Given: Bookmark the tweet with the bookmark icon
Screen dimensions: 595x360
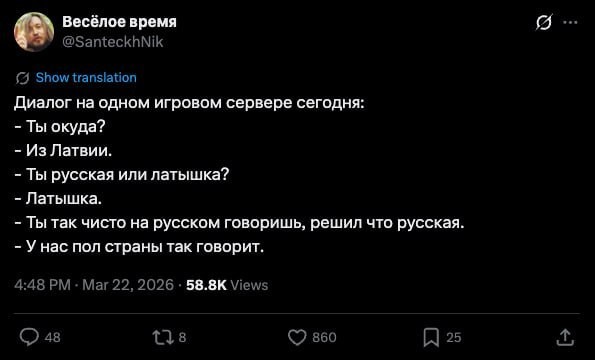Looking at the screenshot, I should 431,337.
